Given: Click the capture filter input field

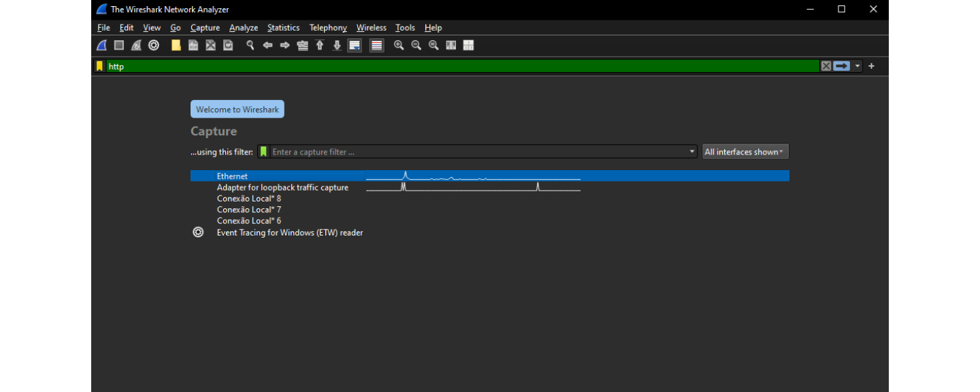Looking at the screenshot, I should 476,152.
